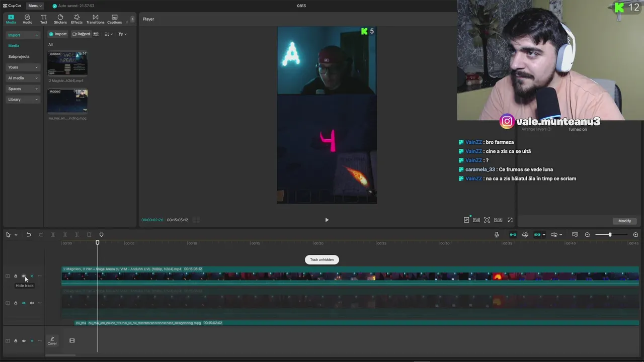Image resolution: width=644 pixels, height=362 pixels.
Task: Click the Delete trash icon
Action: point(89,235)
